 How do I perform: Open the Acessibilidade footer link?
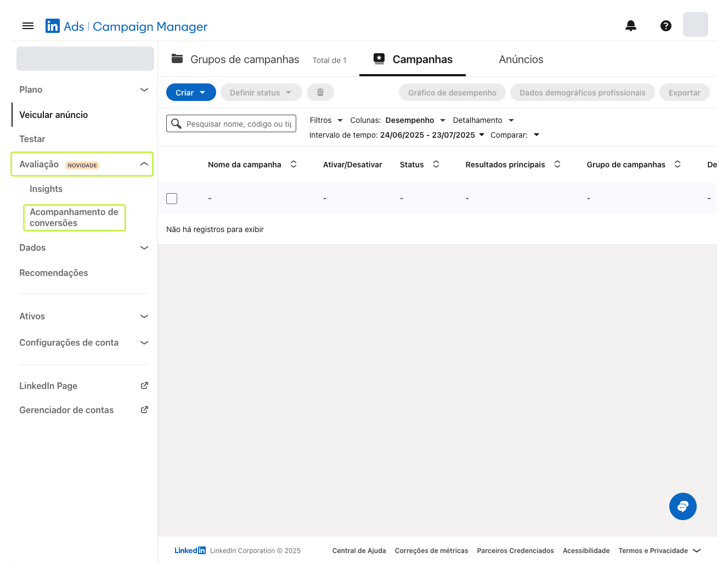[x=586, y=550]
